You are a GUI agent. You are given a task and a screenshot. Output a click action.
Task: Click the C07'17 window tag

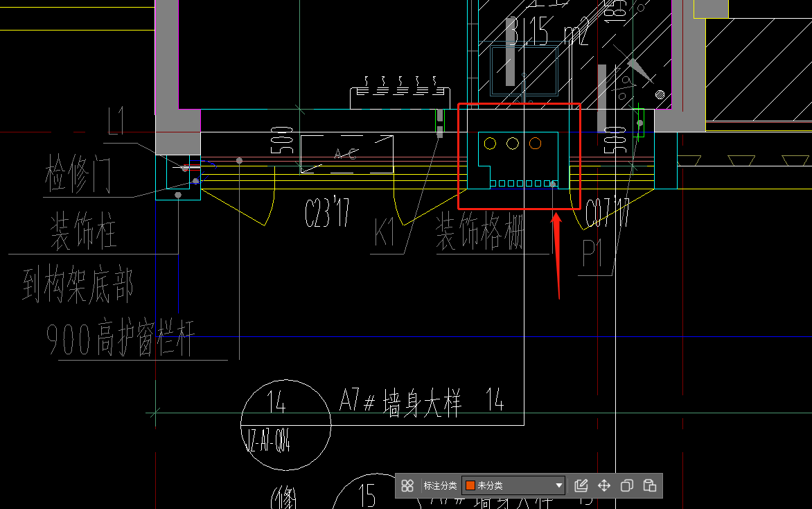pos(608,212)
